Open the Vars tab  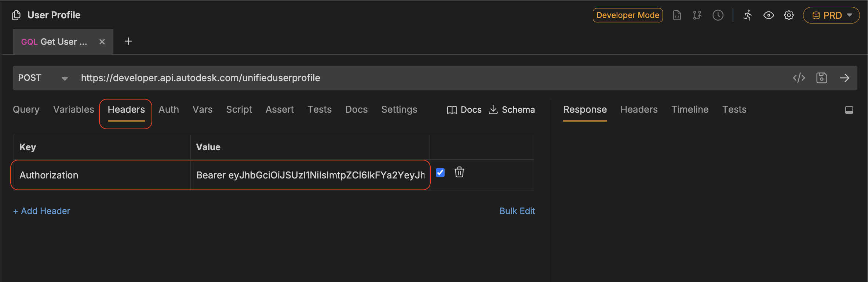203,109
